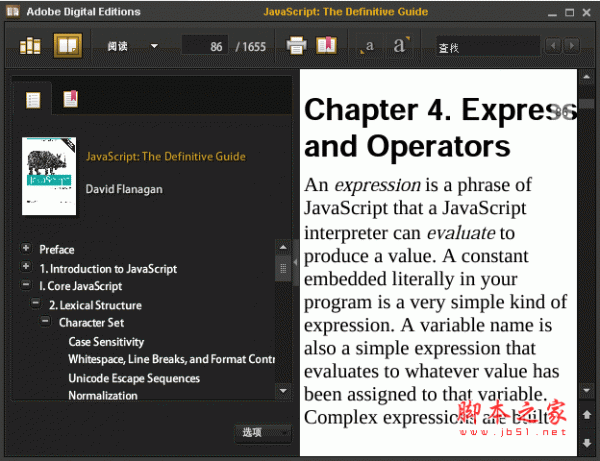Click the title JavaScript: The Definitive Guide
600x461 pixels.
[x=166, y=156]
